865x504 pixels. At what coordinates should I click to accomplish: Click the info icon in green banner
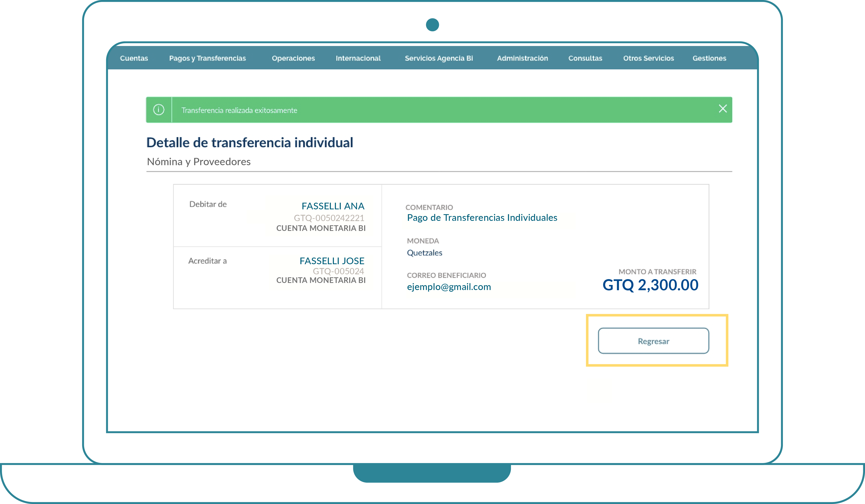(x=159, y=110)
